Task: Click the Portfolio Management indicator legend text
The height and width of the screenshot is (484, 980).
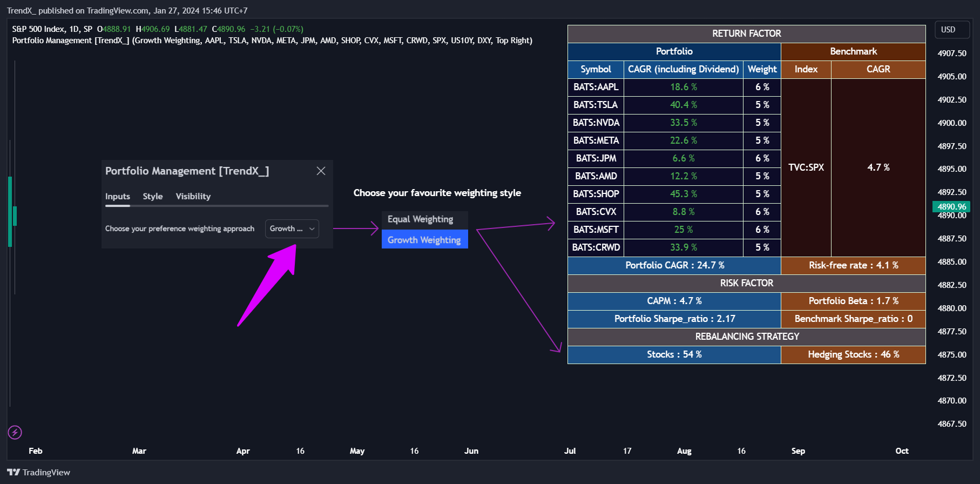Action: pos(272,41)
